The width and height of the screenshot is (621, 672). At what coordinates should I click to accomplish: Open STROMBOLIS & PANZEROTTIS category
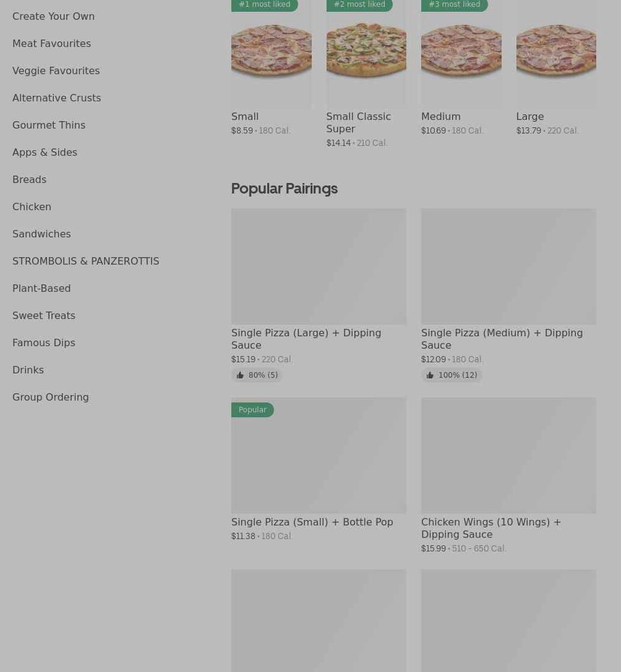[x=85, y=261]
